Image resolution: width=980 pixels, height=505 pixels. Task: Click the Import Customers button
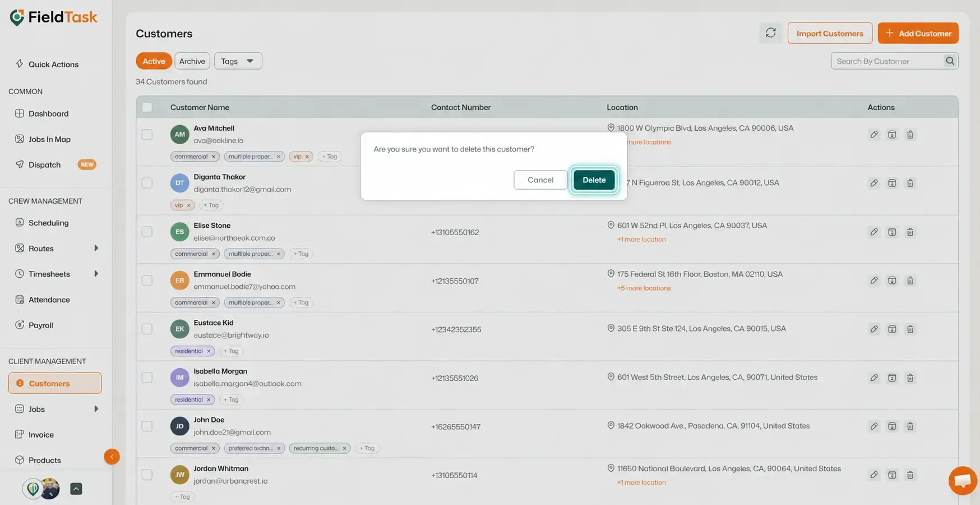click(x=830, y=33)
